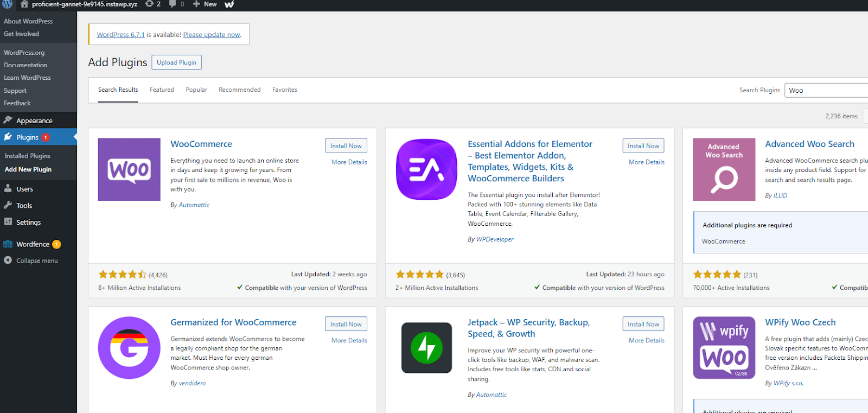Open the Tools menu
868x413 pixels.
click(39, 206)
